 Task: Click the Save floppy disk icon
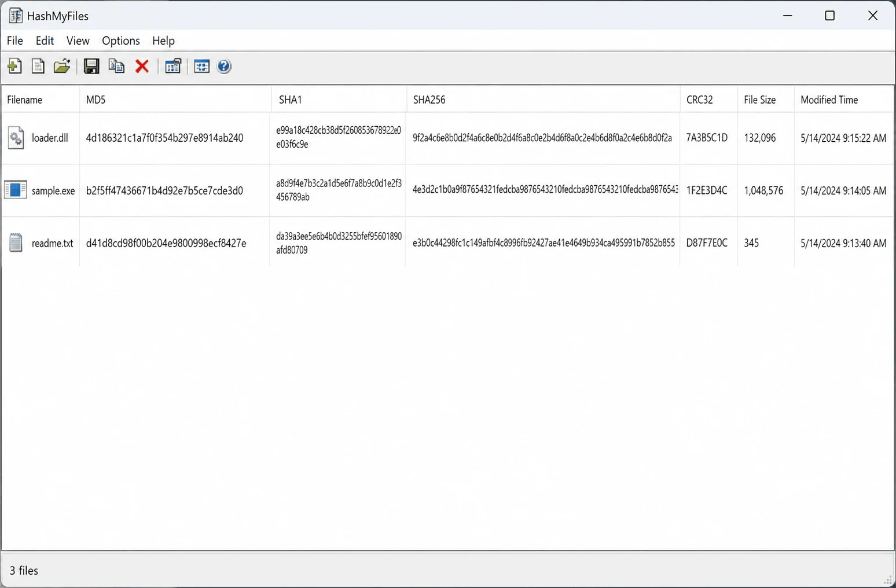91,66
